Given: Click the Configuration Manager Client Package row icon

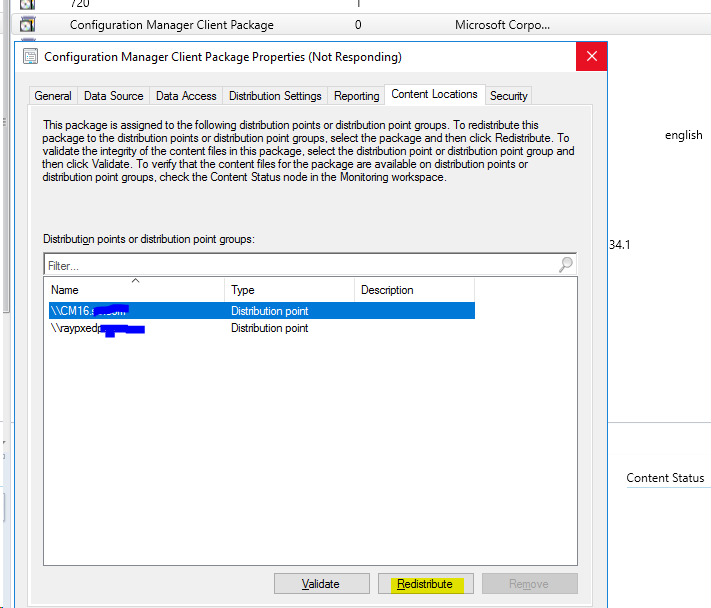Looking at the screenshot, I should (27, 24).
